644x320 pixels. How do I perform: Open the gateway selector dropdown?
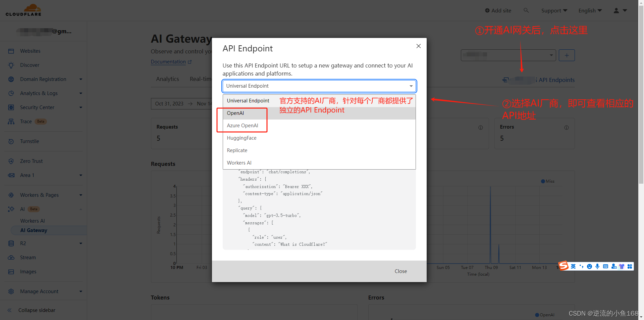(x=508, y=55)
